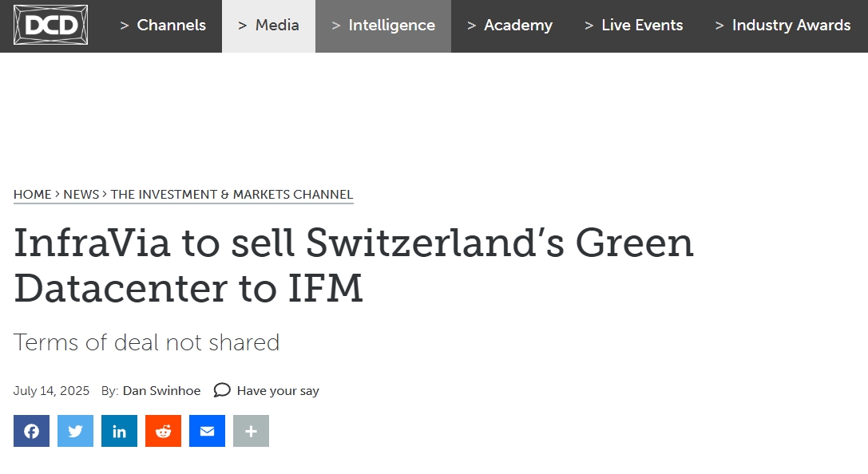This screenshot has height=474, width=868.
Task: Open the Industry Awards menu item
Action: pos(783,26)
